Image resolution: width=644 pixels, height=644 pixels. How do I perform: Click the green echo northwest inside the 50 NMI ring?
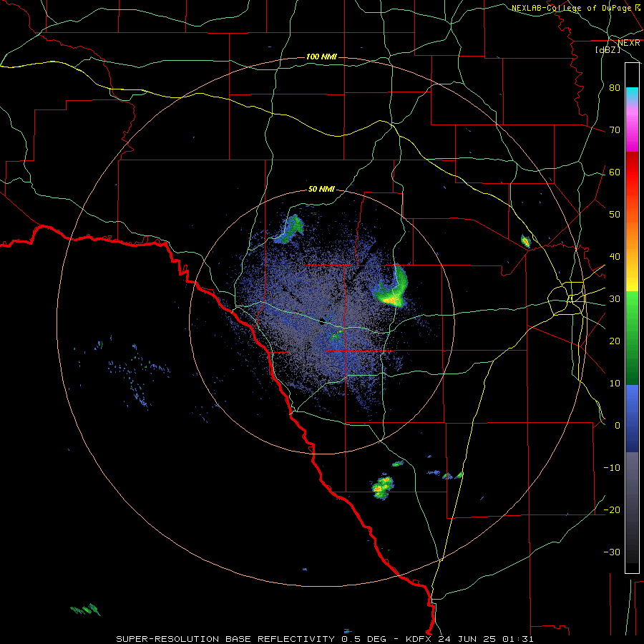click(x=291, y=229)
